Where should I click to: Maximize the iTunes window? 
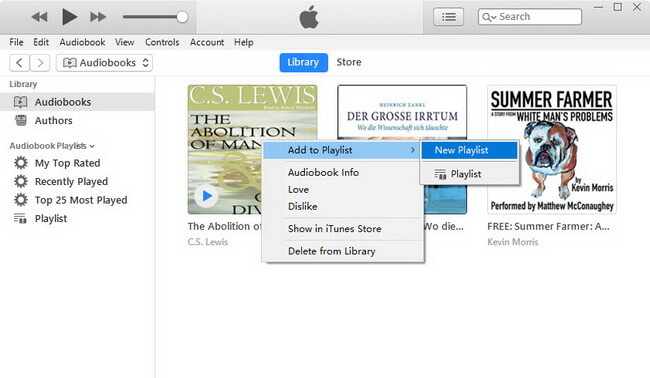618,7
